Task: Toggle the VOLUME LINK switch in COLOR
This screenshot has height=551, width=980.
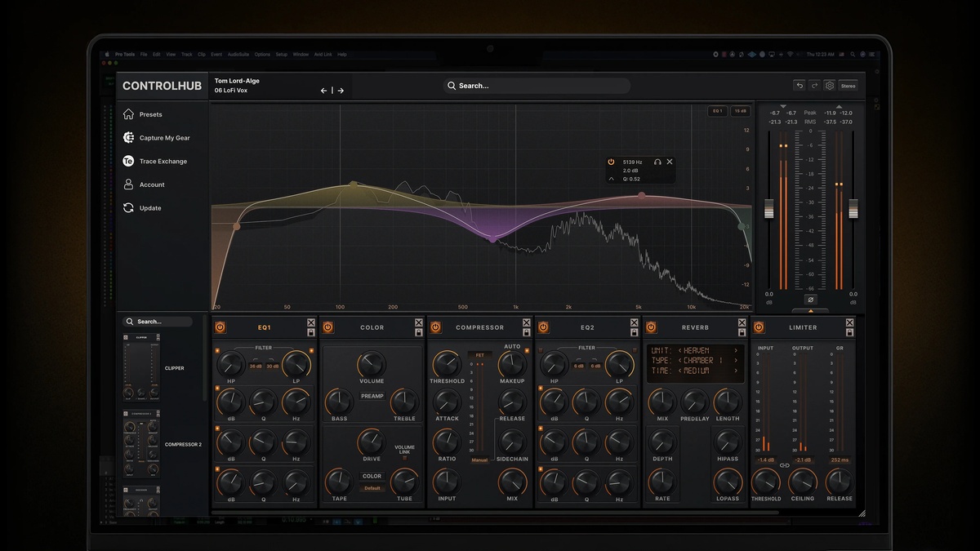Action: click(404, 457)
